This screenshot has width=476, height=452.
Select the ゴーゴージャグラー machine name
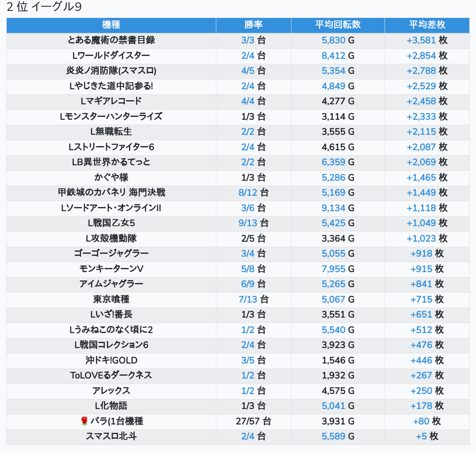pos(111,254)
